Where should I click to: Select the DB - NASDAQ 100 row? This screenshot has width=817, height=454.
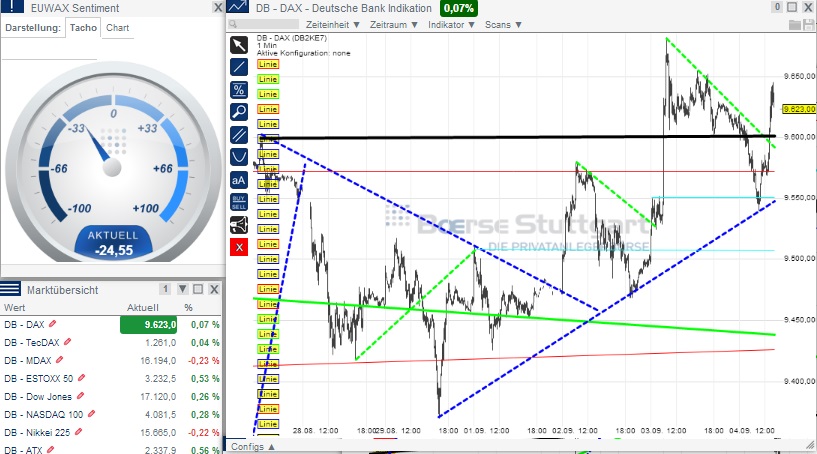pyautogui.click(x=112, y=414)
